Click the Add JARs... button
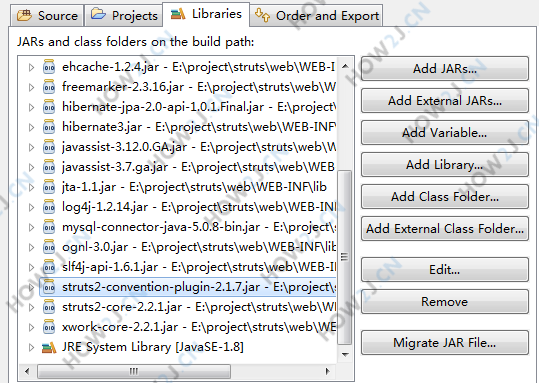The width and height of the screenshot is (539, 383). tap(445, 68)
